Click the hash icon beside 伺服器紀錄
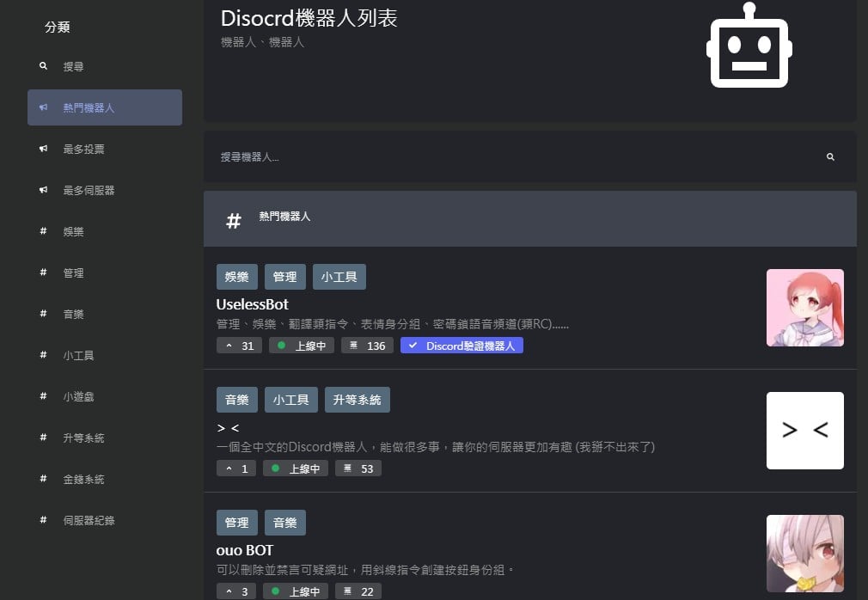 click(x=43, y=519)
